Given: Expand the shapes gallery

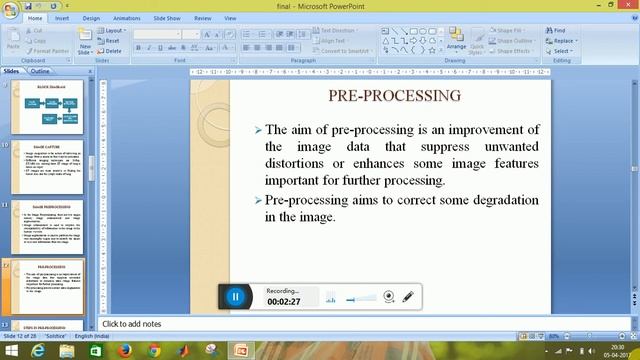Looking at the screenshot, I should (x=441, y=50).
